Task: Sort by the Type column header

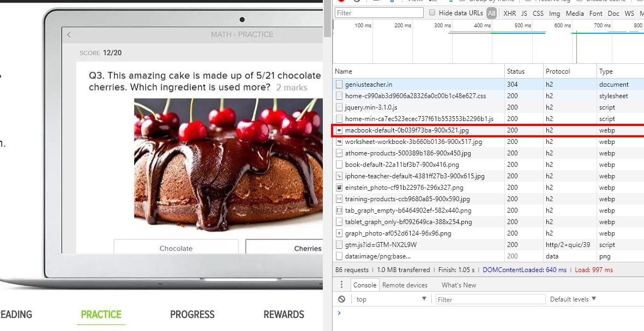Action: [x=620, y=71]
